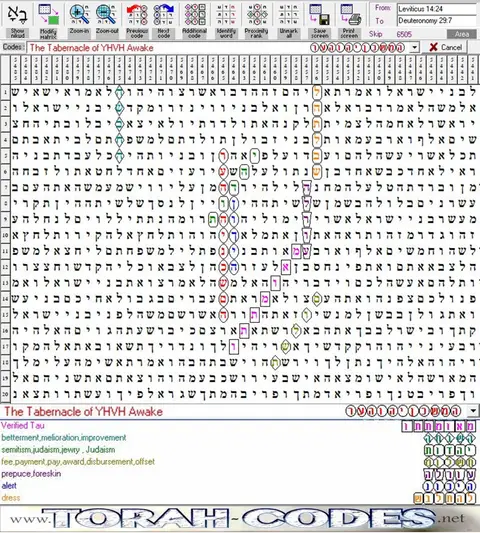
Task: Open the Torah-Codes.net website banner
Action: [x=239, y=519]
